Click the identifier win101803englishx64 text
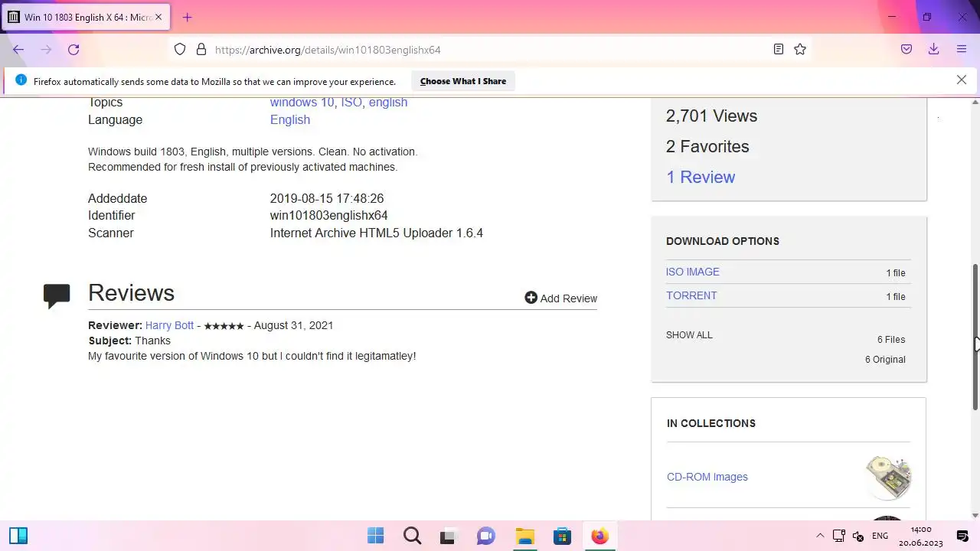 [x=329, y=216]
